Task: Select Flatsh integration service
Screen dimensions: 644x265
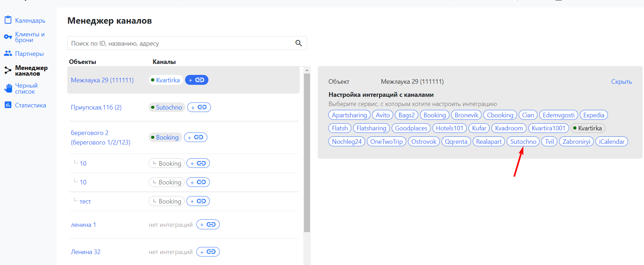Action: (x=340, y=128)
